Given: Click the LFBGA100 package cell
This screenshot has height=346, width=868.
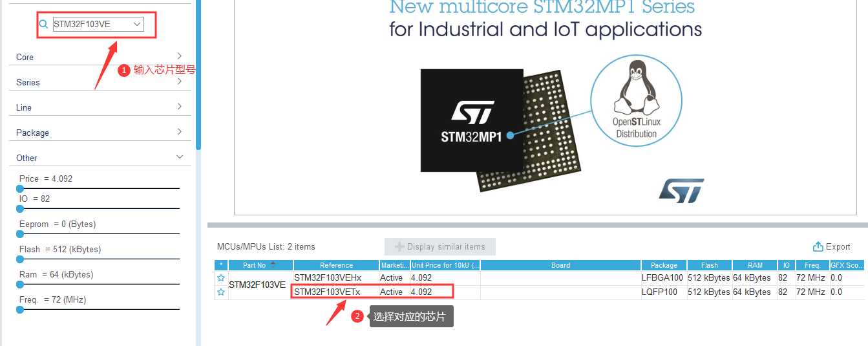Looking at the screenshot, I should 662,277.
